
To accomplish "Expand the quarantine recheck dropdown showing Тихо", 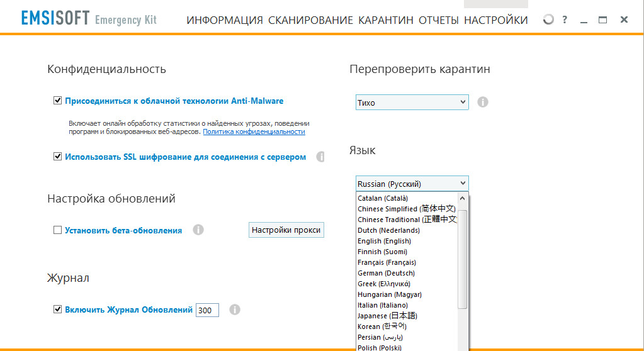I will click(412, 102).
